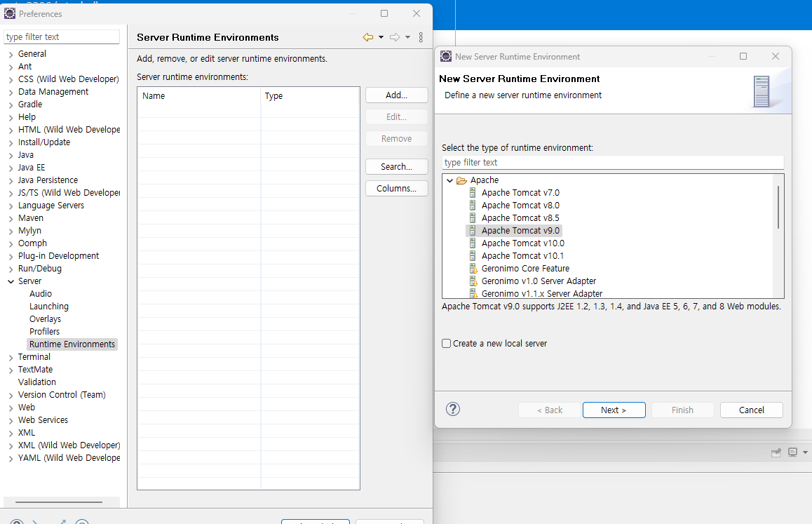This screenshot has width=812, height=524.
Task: Click the New Server Runtime Environment title icon
Action: pyautogui.click(x=446, y=57)
